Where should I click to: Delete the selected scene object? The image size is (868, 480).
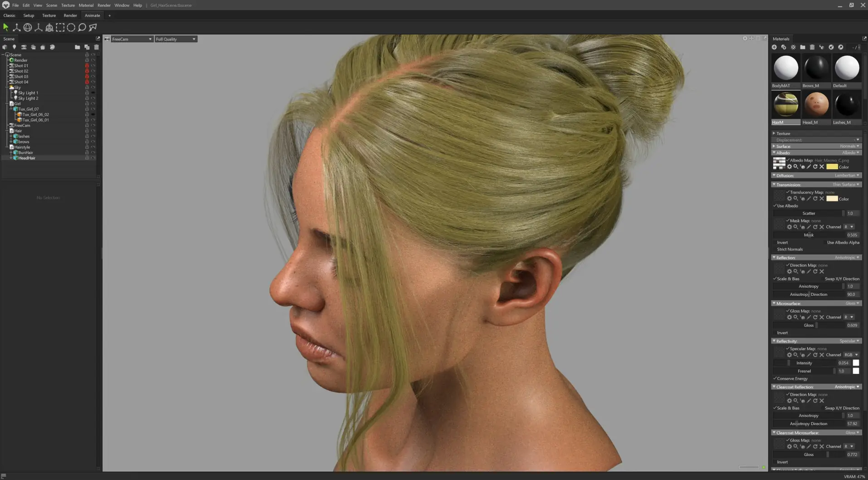click(x=96, y=47)
